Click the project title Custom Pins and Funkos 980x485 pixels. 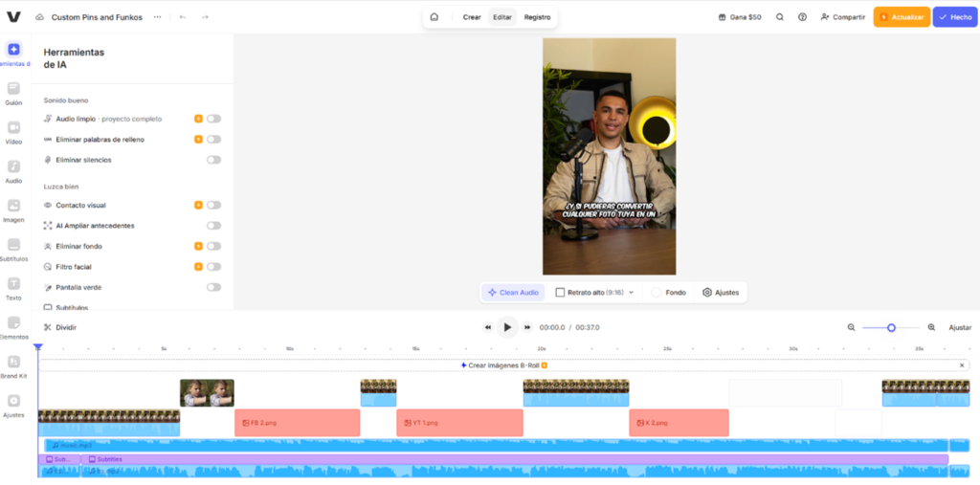(97, 17)
